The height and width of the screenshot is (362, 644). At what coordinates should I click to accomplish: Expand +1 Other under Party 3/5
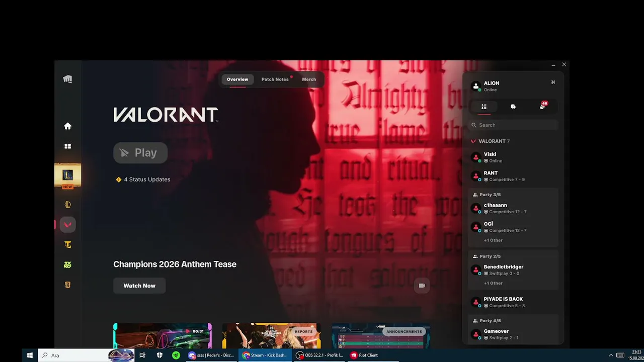point(493,240)
